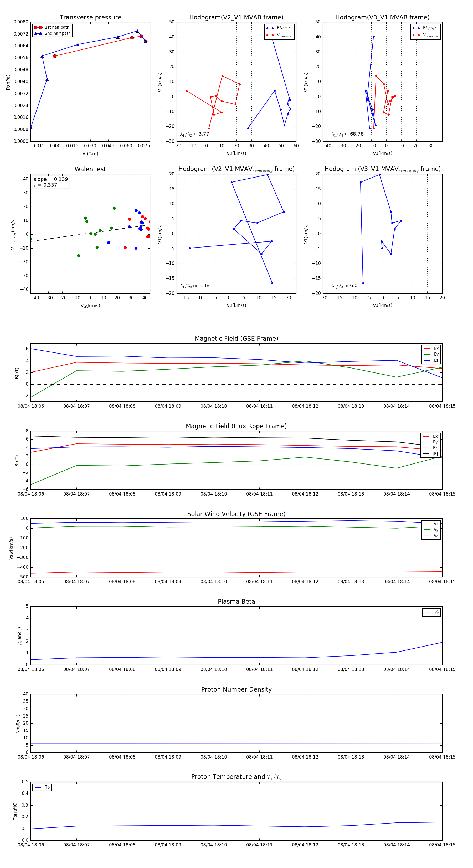Click the 'Hodogram (V2_V1 MVAV remaining frame)' title

(x=236, y=169)
